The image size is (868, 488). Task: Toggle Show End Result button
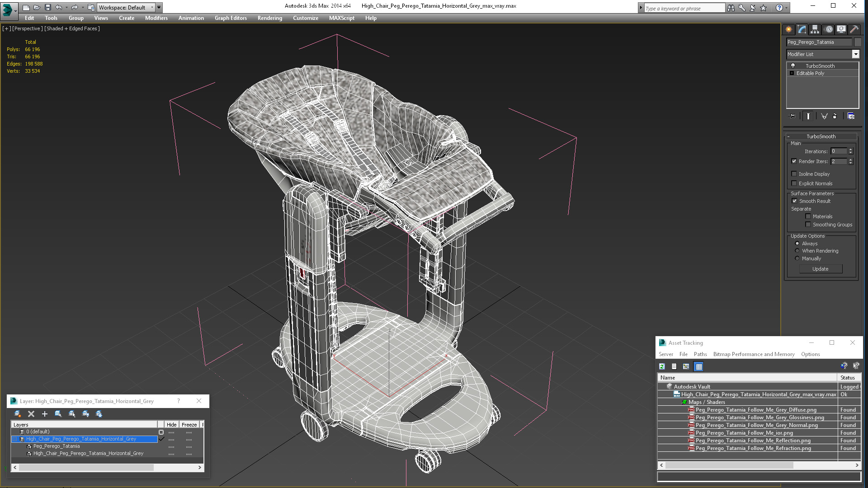tap(808, 116)
